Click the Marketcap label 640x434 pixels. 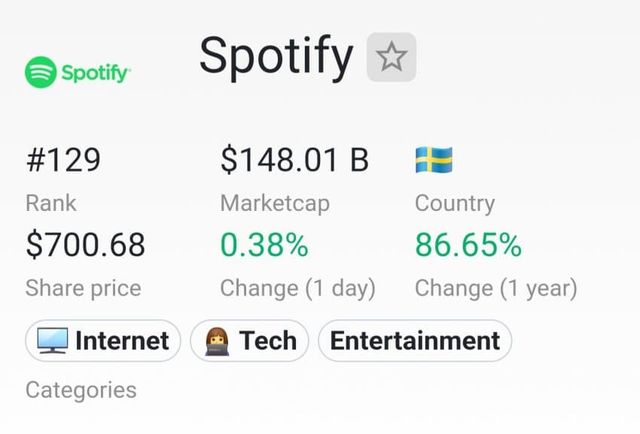click(275, 204)
